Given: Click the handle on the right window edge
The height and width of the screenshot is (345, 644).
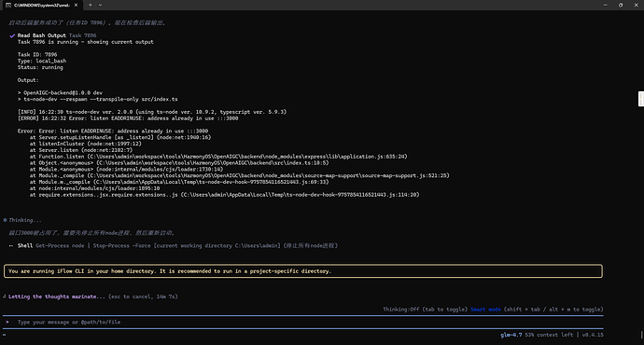Looking at the screenshot, I should (640, 99).
